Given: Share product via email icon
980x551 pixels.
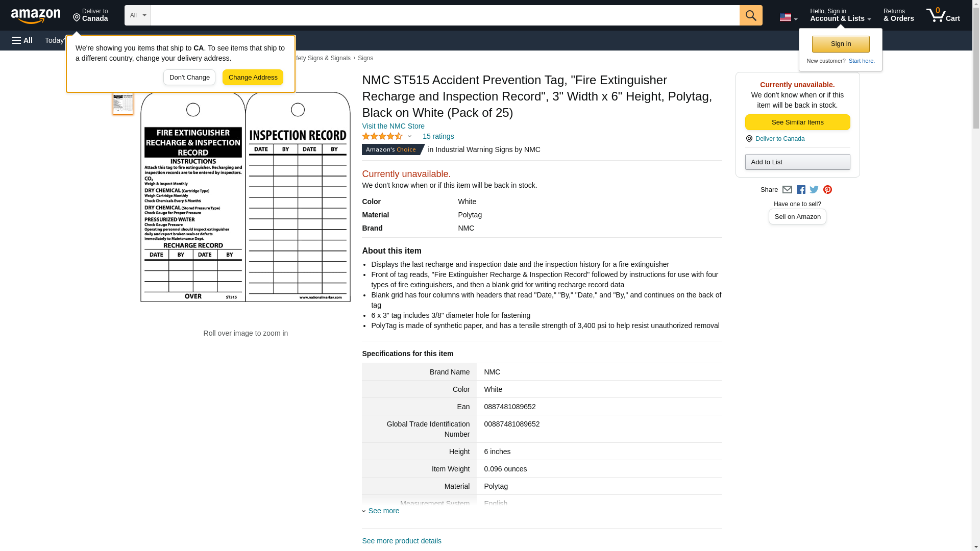Looking at the screenshot, I should [787, 190].
